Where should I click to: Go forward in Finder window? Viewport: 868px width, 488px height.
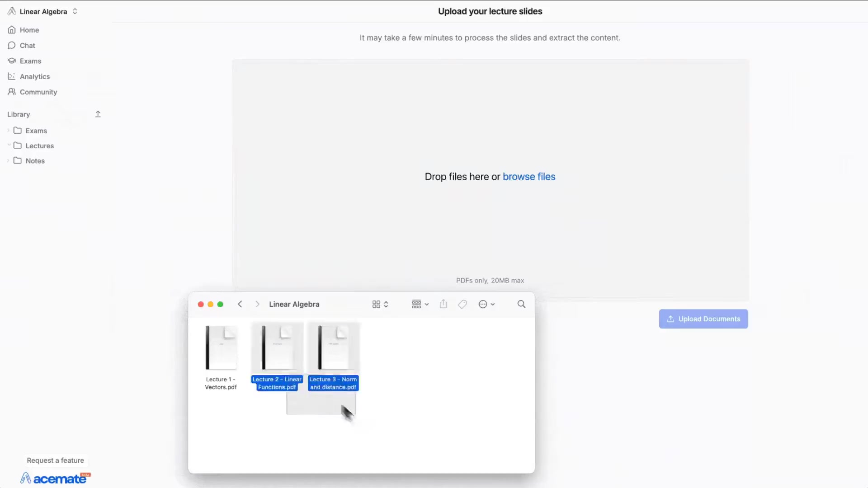257,304
